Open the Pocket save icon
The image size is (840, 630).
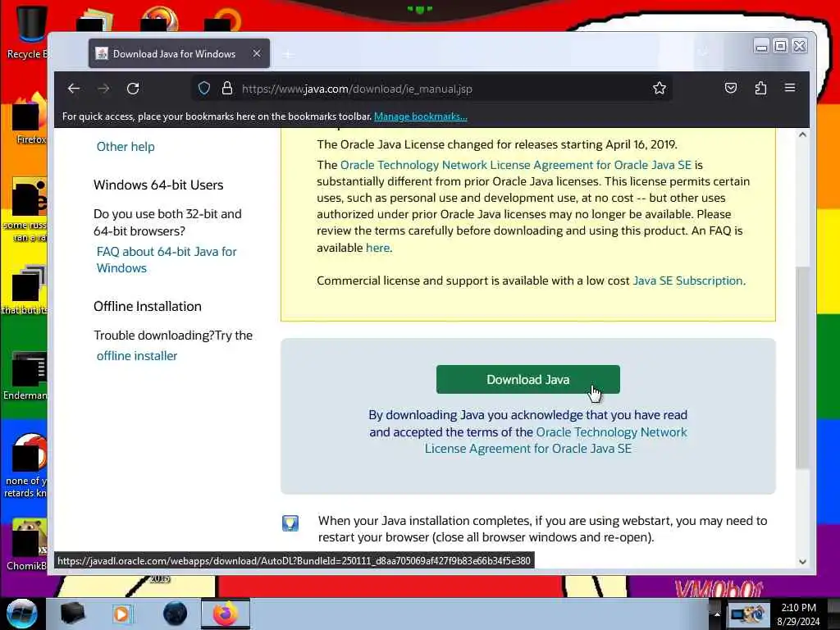coord(731,88)
